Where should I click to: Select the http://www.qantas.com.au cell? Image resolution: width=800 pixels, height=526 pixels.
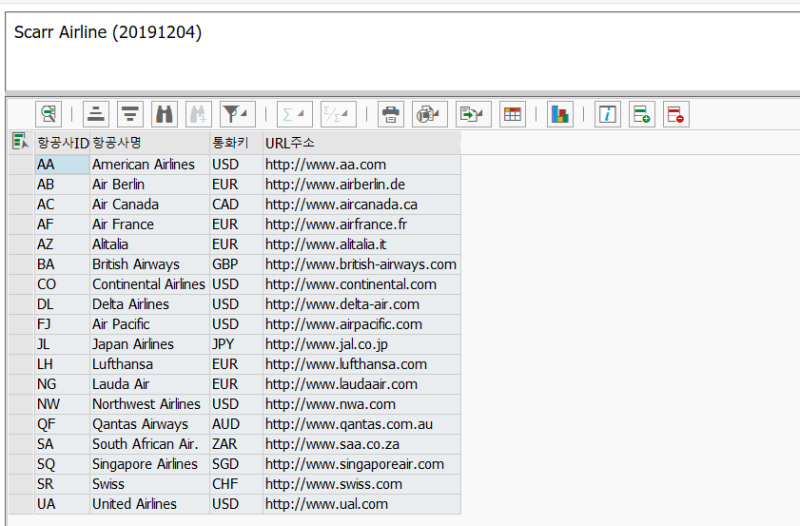click(362, 424)
